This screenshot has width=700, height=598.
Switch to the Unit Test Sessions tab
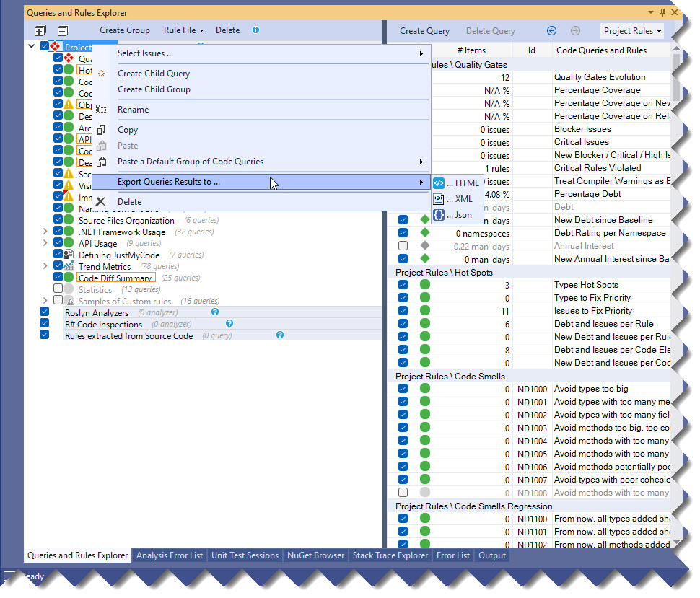pos(245,555)
